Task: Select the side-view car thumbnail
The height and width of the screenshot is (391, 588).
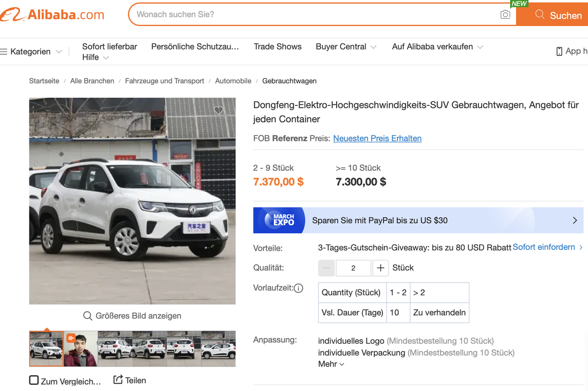Action: point(219,349)
